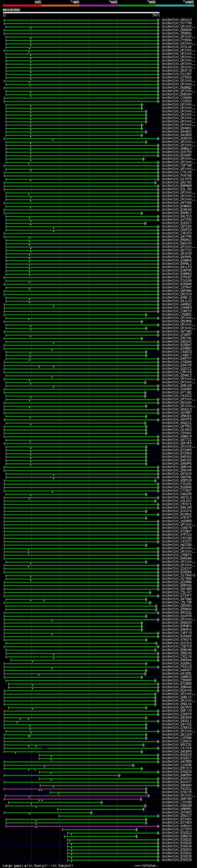This screenshot has width=197, height=868.
Task: Click the UniRef100_A8PY85 label
Action: (x=177, y=799)
